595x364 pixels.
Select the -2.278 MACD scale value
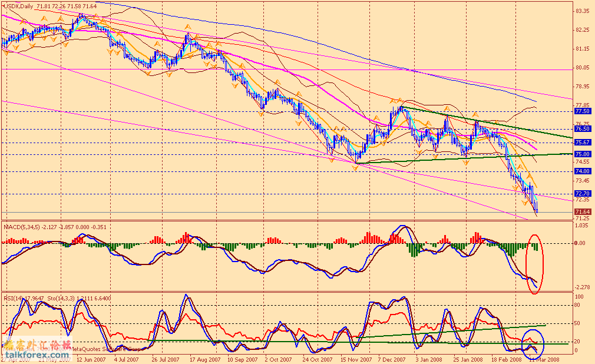pos(583,287)
